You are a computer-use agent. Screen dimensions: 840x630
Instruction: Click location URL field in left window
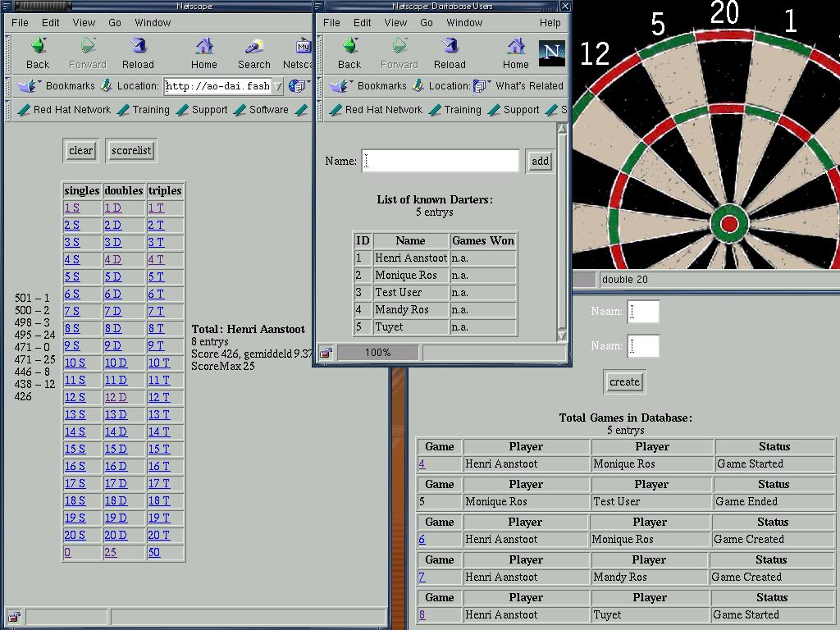click(218, 85)
